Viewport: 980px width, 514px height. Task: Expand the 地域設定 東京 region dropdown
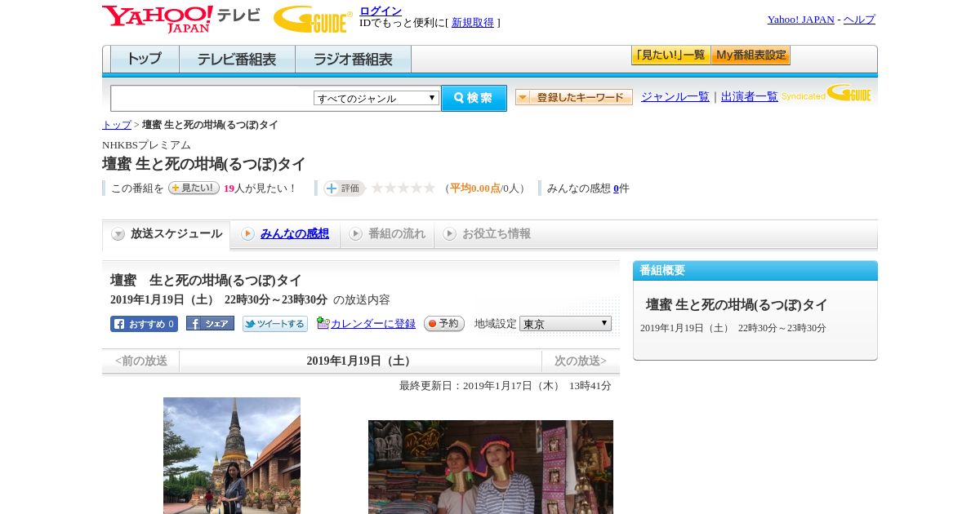(x=565, y=324)
